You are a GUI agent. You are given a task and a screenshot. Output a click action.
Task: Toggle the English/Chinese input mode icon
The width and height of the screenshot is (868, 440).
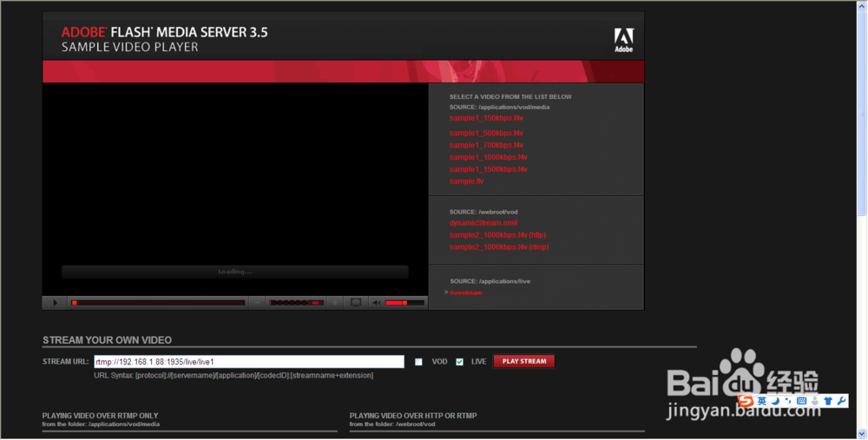coord(762,401)
